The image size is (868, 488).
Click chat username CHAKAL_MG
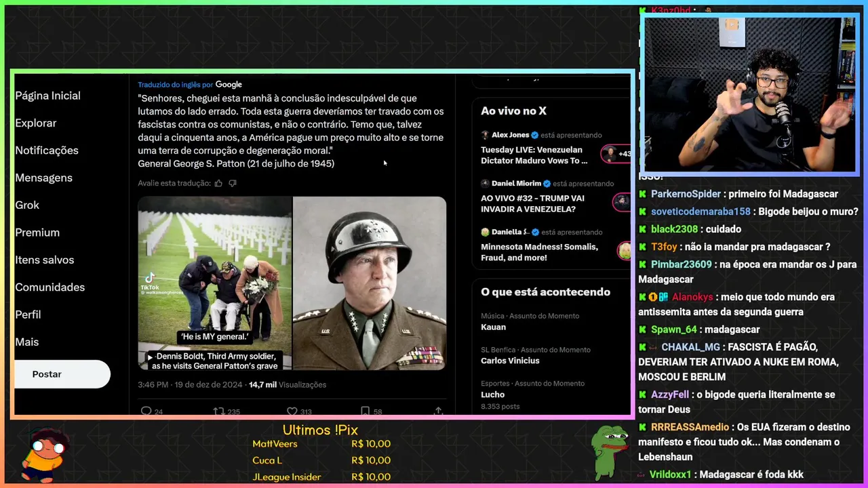point(690,347)
